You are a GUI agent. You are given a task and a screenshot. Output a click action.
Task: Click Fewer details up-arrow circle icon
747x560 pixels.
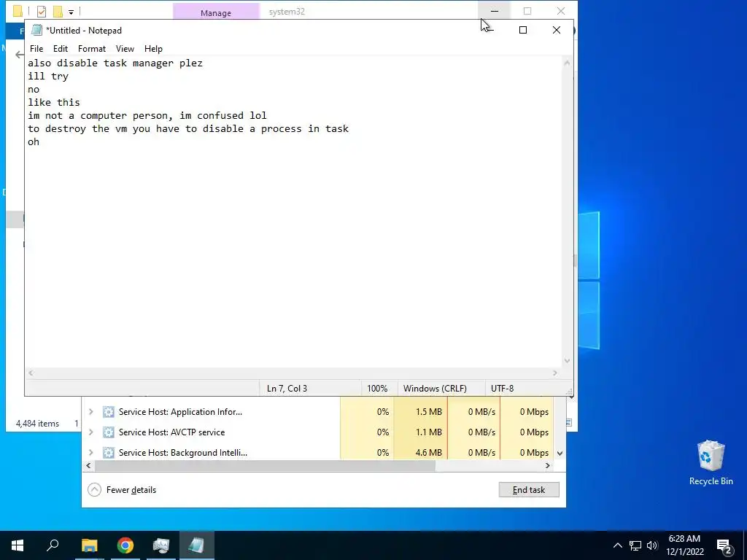coord(94,489)
